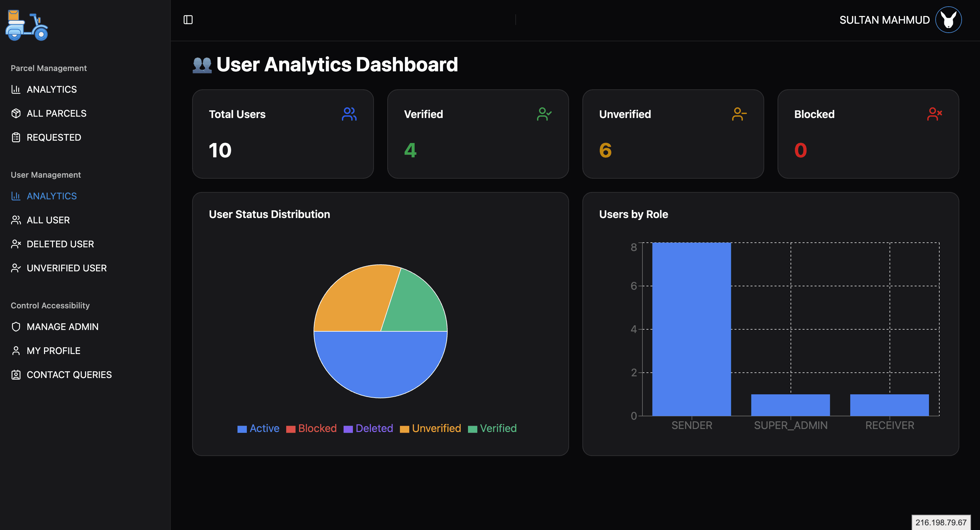The image size is (980, 530).
Task: Open the user avatar profile picture
Action: pos(948,20)
